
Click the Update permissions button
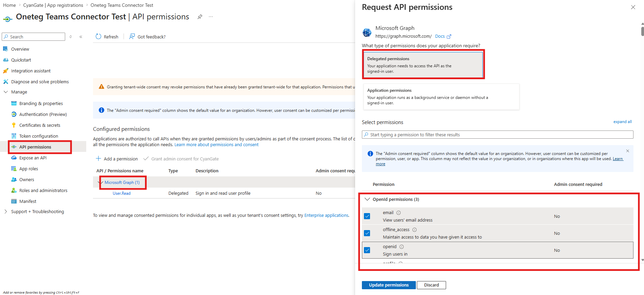click(x=389, y=285)
